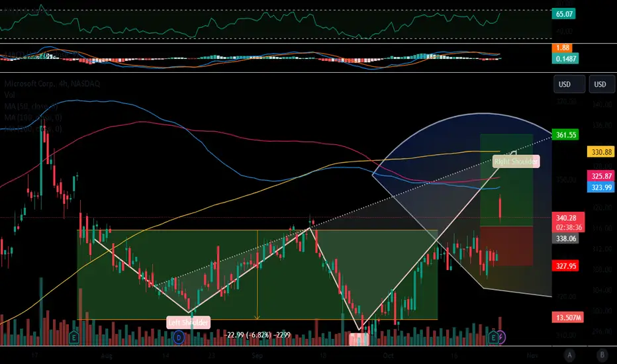617x364 pixels.
Task: Click the Aug date on time axis
Action: click(x=107, y=356)
